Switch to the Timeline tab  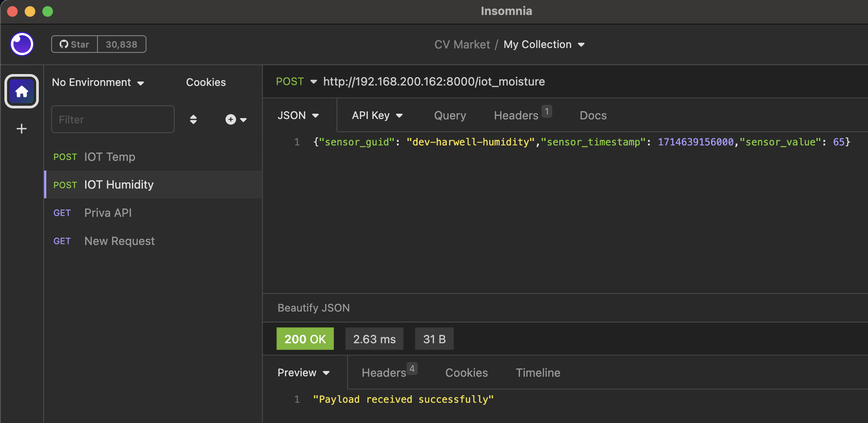[x=538, y=373]
